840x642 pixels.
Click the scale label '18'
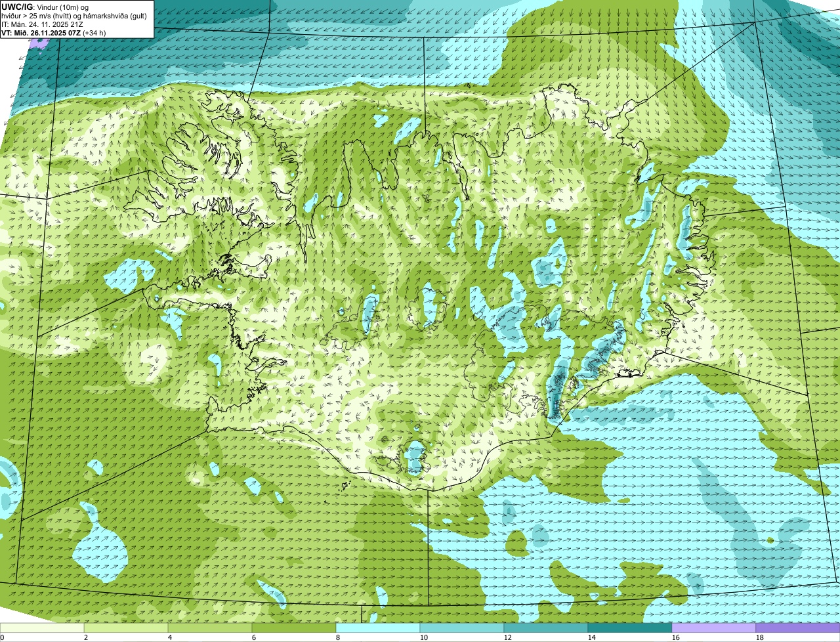(x=760, y=637)
